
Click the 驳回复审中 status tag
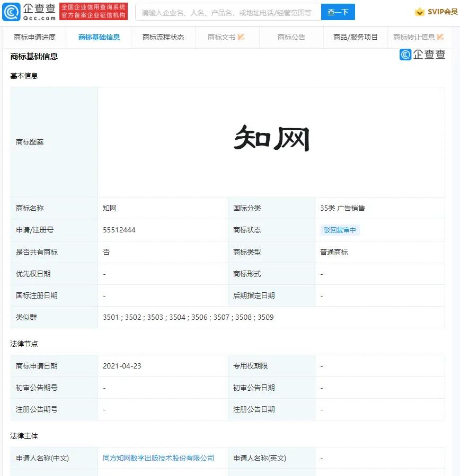pos(340,230)
